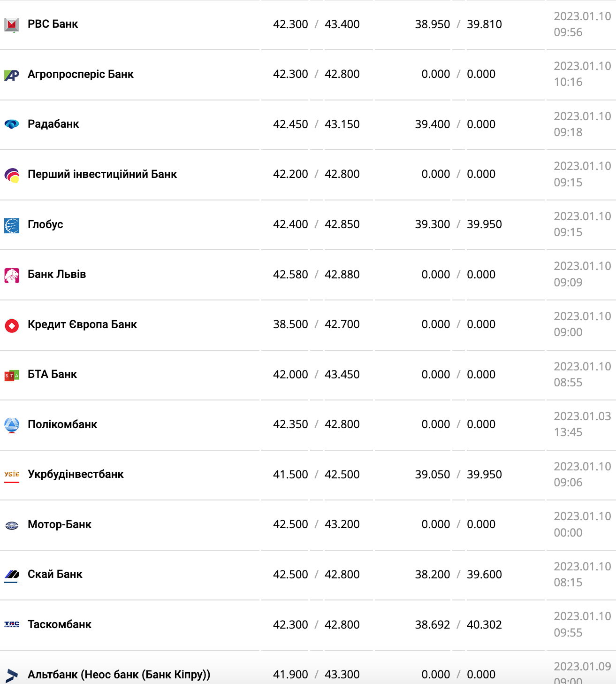The width and height of the screenshot is (616, 684).
Task: Click the Мотор-Банк logo icon
Action: [x=12, y=525]
